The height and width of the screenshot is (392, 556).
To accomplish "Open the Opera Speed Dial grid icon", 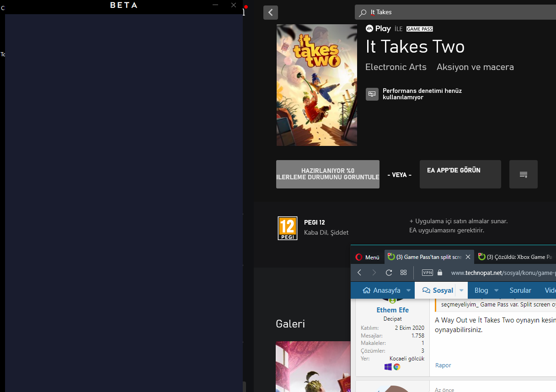I will click(x=403, y=273).
